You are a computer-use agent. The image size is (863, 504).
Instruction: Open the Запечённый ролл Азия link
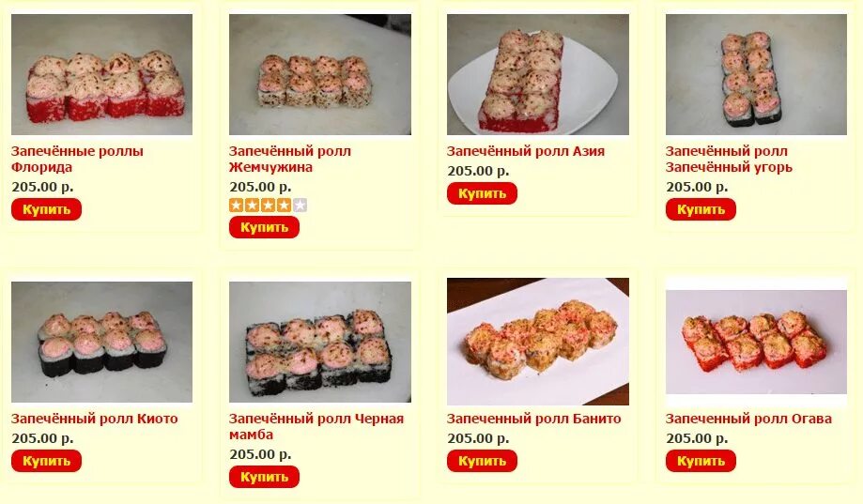[526, 151]
